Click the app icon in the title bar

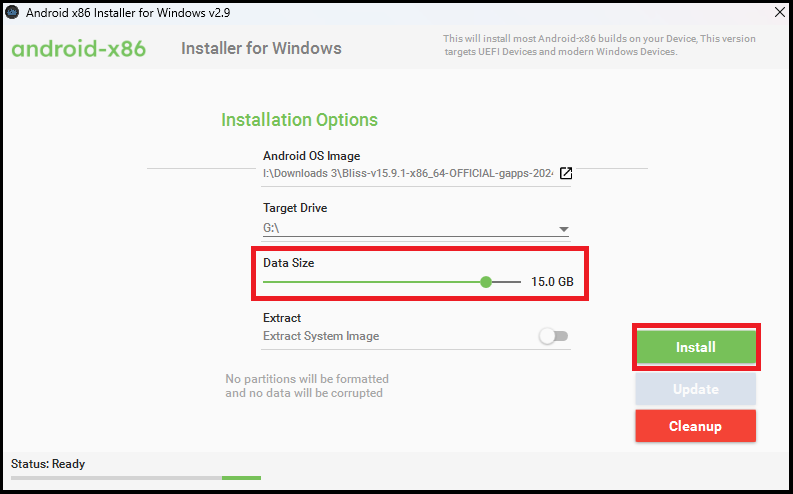coord(12,12)
